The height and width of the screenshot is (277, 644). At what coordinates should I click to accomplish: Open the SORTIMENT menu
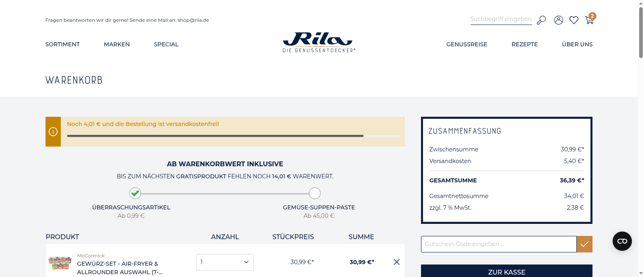62,44
